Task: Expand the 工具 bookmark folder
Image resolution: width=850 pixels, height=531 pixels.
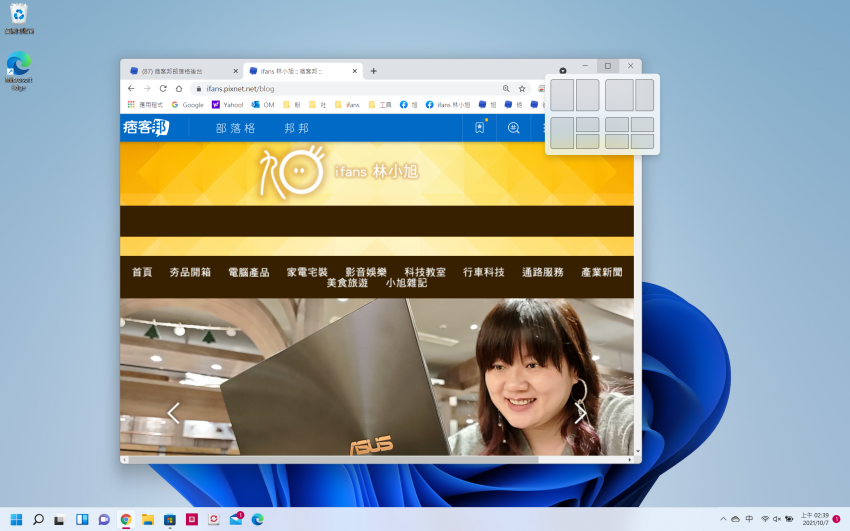Action: click(379, 105)
